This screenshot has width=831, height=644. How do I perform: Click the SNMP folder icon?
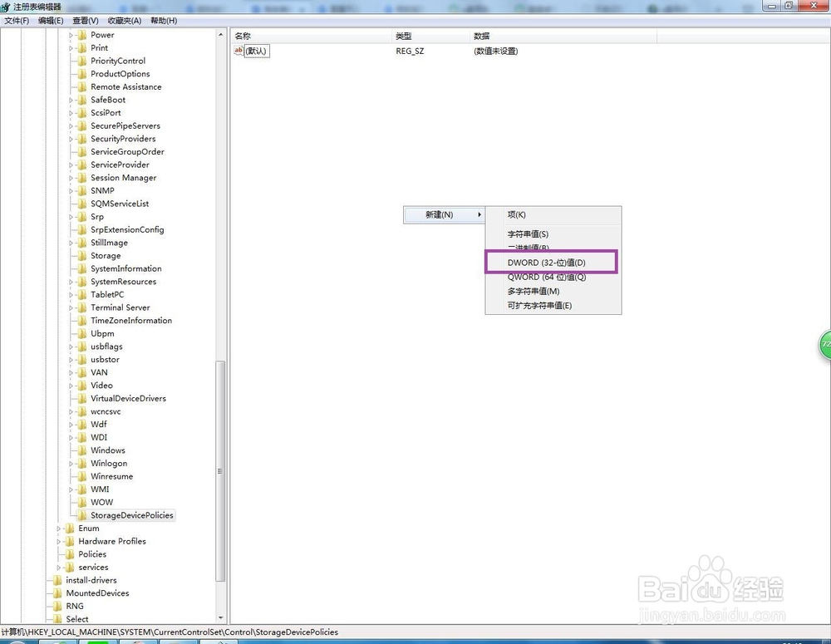(81, 191)
